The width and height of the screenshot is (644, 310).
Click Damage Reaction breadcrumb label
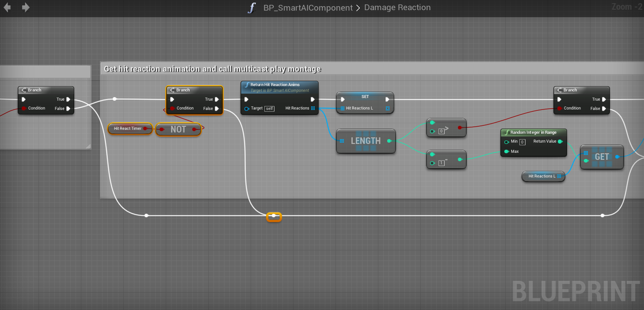click(x=397, y=8)
